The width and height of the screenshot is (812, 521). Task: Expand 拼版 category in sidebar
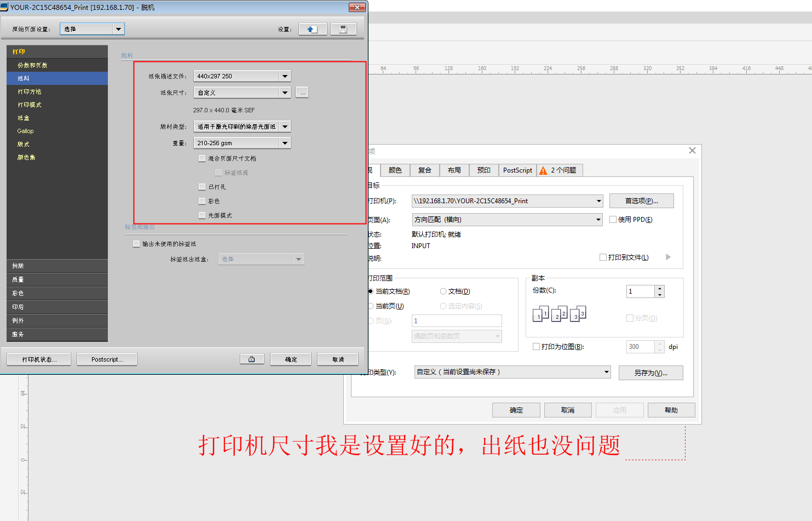(57, 266)
